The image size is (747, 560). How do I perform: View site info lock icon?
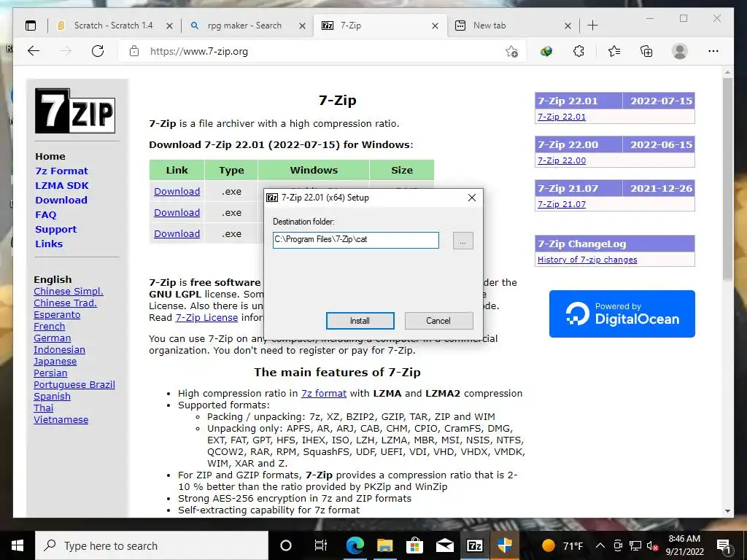[x=134, y=51]
